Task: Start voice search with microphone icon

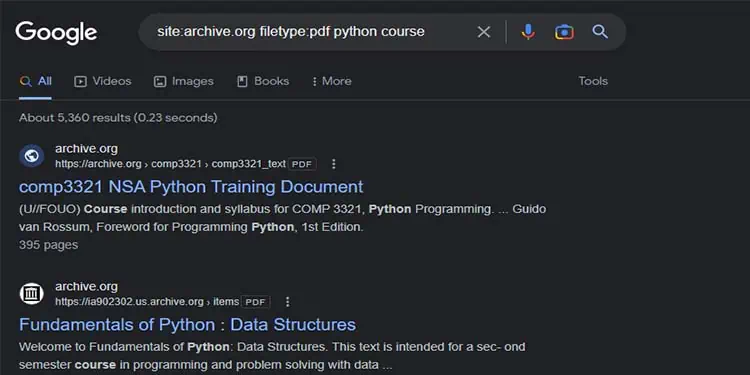Action: tap(528, 32)
